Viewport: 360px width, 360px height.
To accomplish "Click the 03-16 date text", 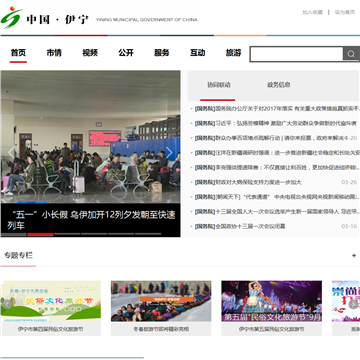I will tap(349, 226).
